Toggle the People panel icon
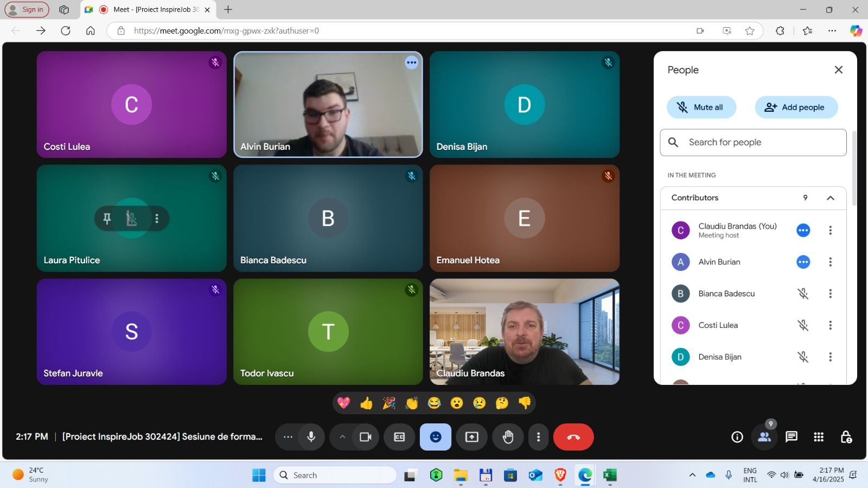The width and height of the screenshot is (868, 488). [764, 437]
